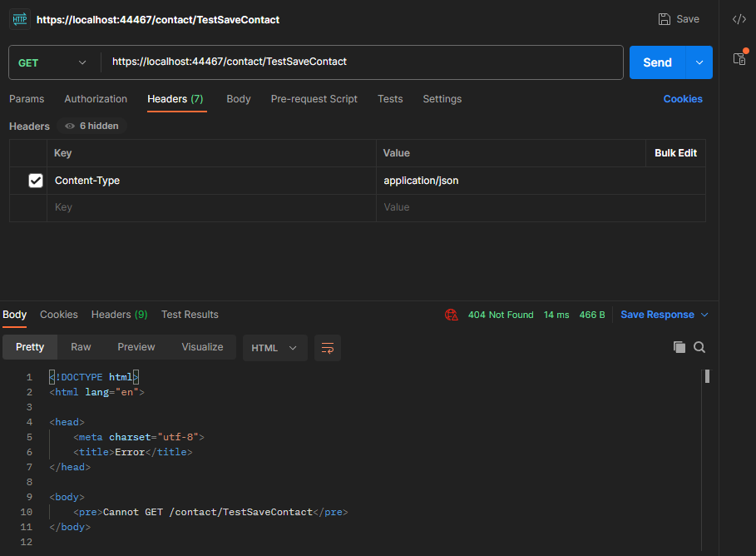The height and width of the screenshot is (556, 756).
Task: Open the GET method dropdown
Action: tap(53, 62)
